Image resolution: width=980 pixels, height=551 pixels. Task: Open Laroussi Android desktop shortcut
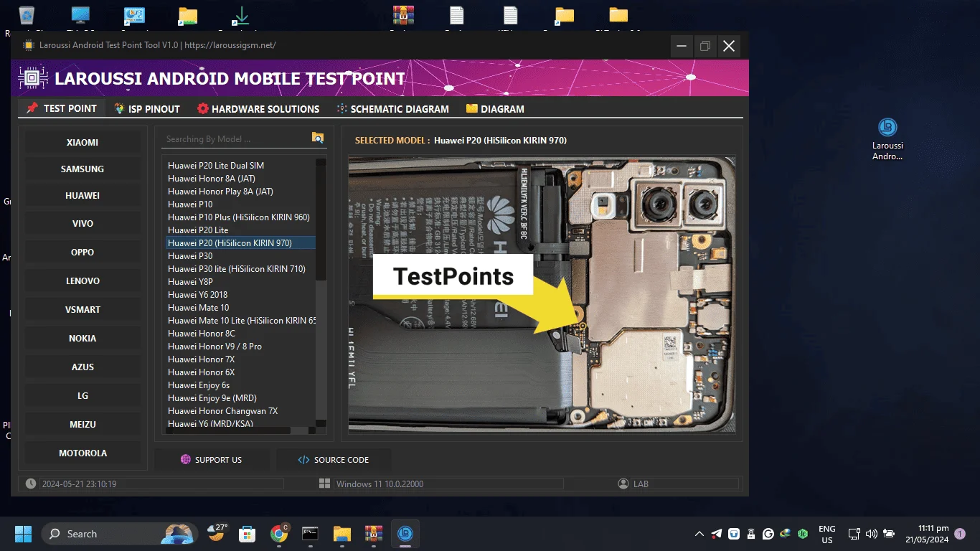(x=887, y=139)
